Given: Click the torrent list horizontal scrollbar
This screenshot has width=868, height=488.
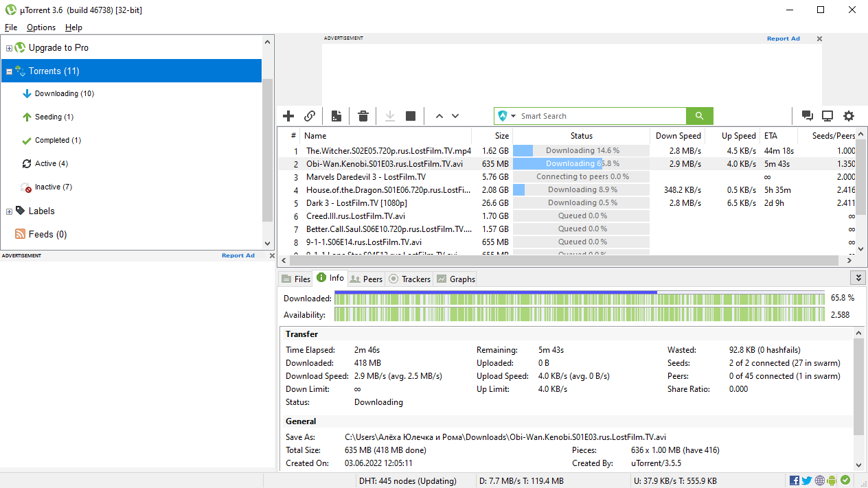Looking at the screenshot, I should pyautogui.click(x=563, y=261).
